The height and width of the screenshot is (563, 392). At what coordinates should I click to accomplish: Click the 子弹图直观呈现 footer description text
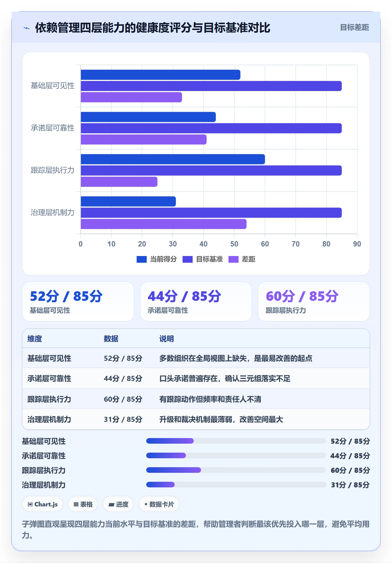196,529
